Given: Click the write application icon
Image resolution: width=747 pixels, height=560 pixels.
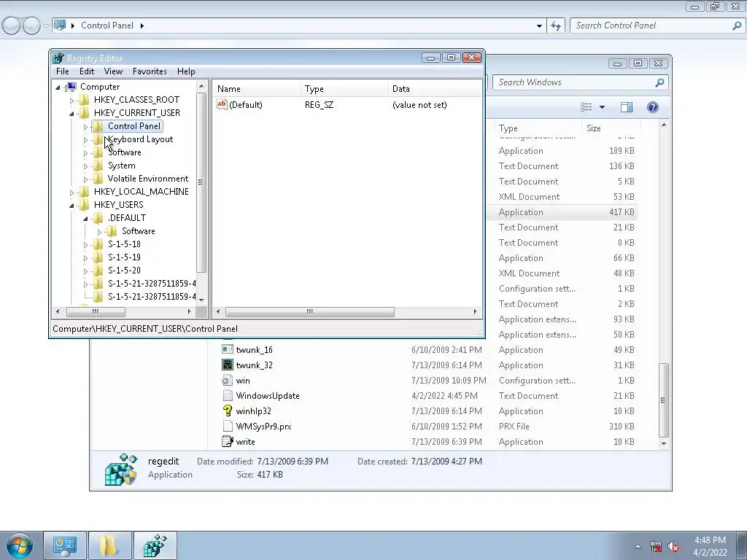Looking at the screenshot, I should 228,441.
